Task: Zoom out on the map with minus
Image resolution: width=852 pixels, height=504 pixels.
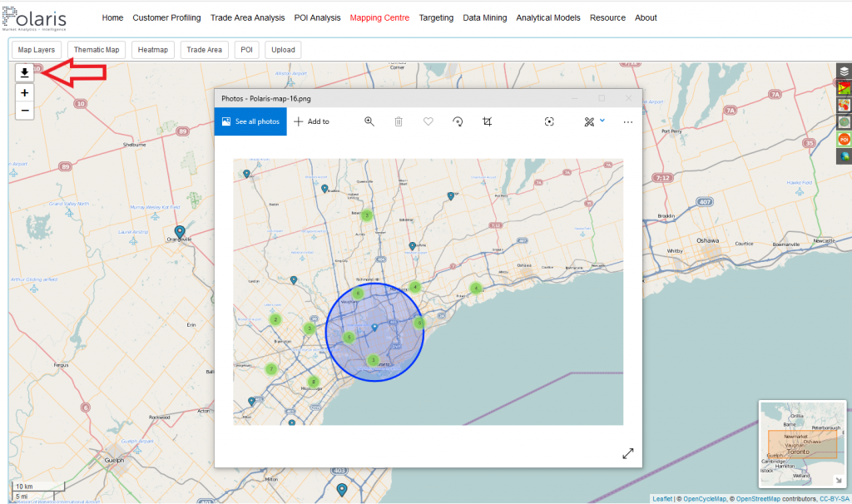Action: pyautogui.click(x=25, y=111)
